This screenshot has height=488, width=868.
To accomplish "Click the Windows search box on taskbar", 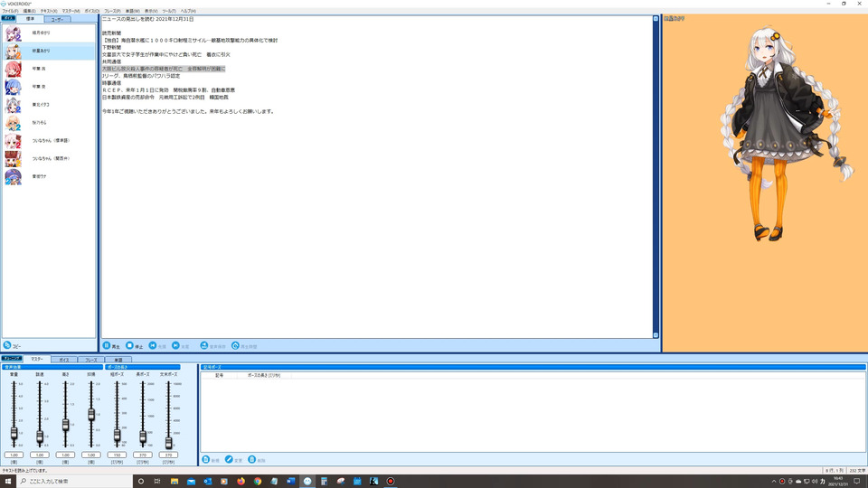I will click(75, 481).
